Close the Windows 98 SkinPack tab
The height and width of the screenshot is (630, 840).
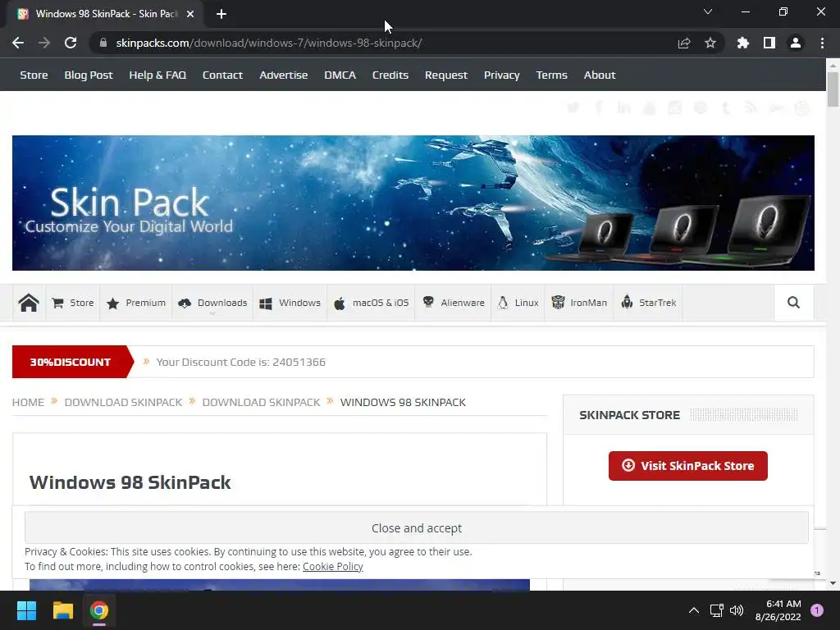[190, 14]
